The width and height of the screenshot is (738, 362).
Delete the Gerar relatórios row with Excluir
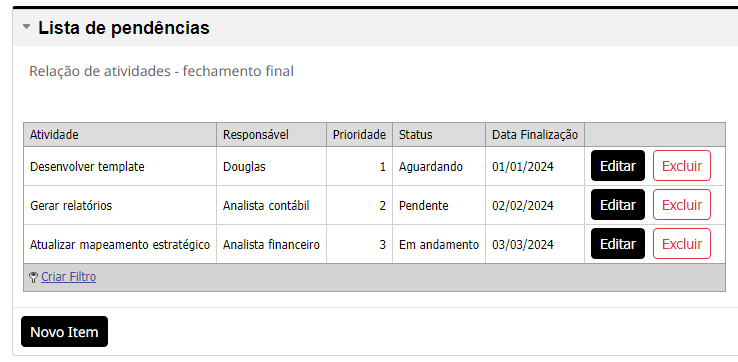pos(682,205)
